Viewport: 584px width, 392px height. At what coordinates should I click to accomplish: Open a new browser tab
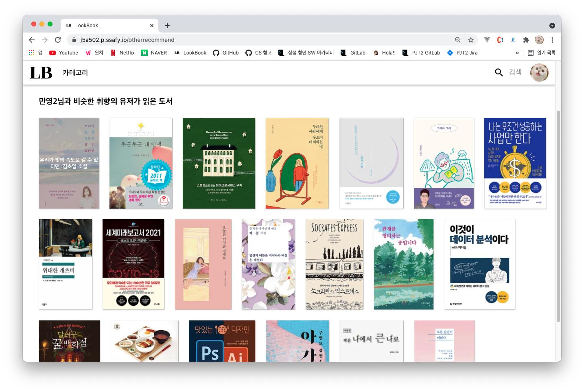pyautogui.click(x=167, y=25)
